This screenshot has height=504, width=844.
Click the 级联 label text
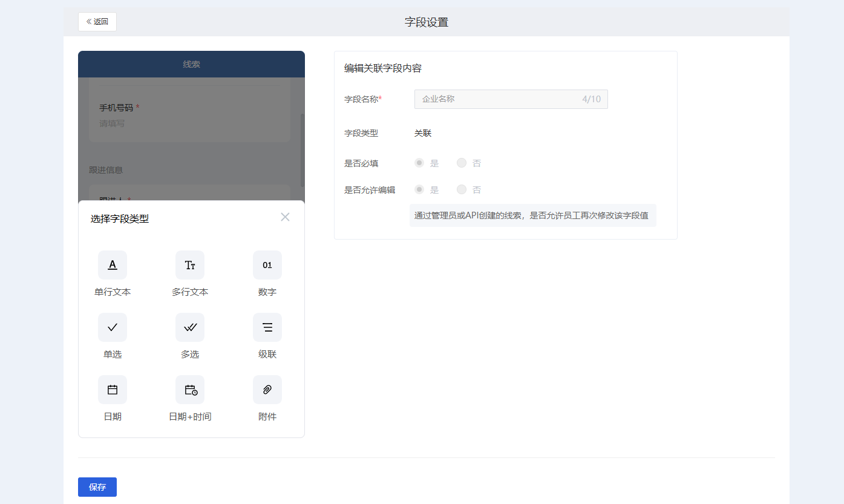(x=267, y=355)
